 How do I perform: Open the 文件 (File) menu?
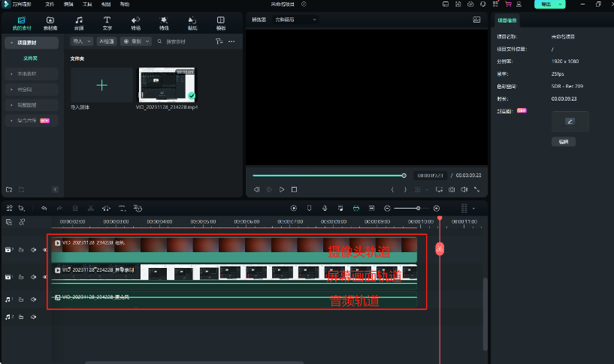coord(50,5)
